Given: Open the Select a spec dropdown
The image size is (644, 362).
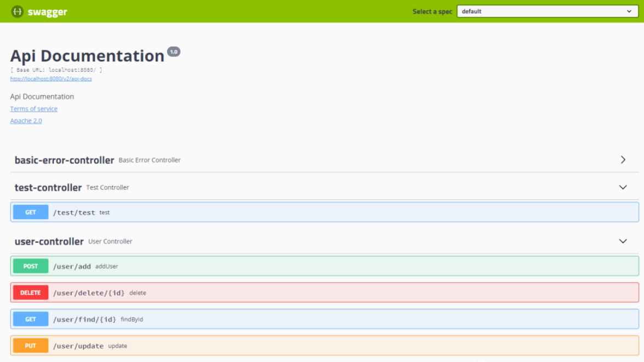Looking at the screenshot, I should click(546, 12).
